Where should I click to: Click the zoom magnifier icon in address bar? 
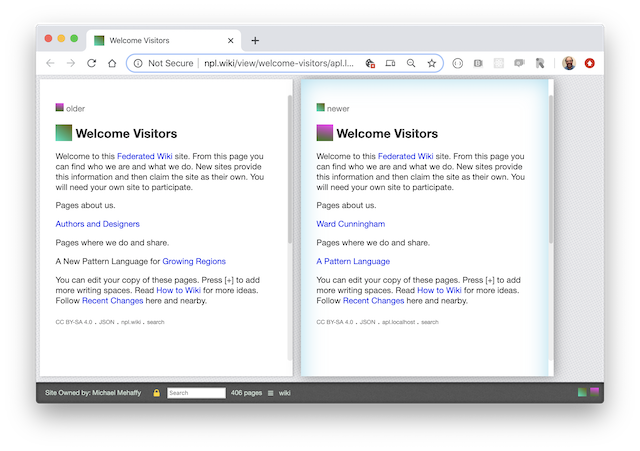point(411,63)
